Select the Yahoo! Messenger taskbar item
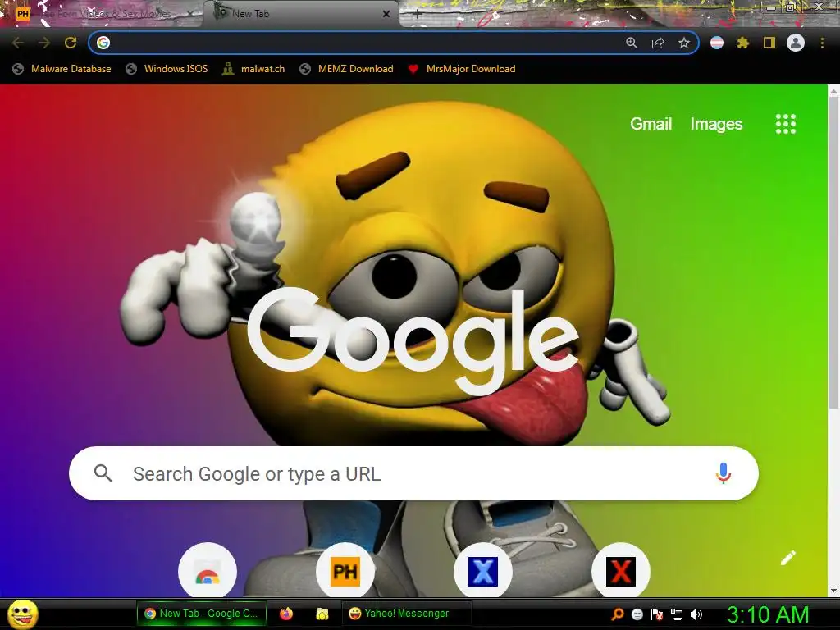This screenshot has width=840, height=630. 407,614
